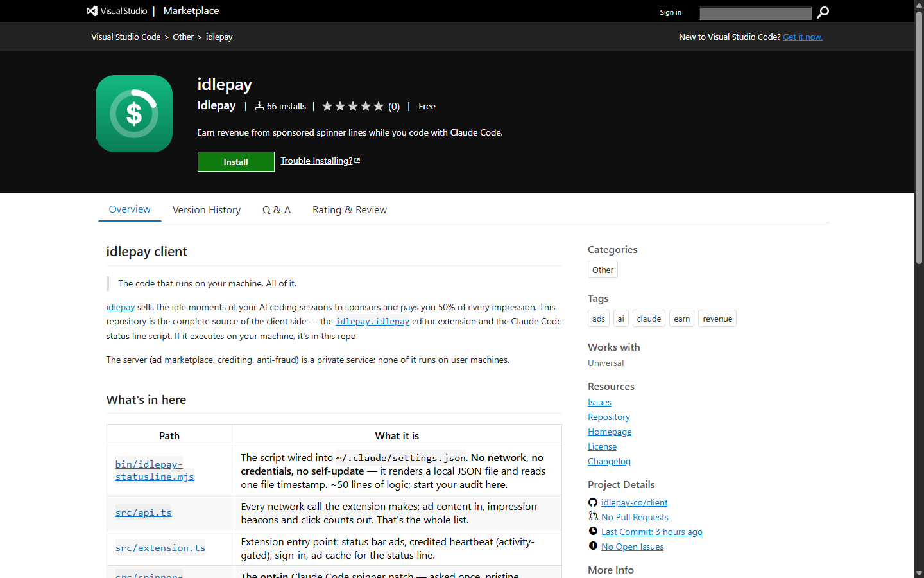Click the pull request icon
This screenshot has height=578, width=924.
[593, 516]
